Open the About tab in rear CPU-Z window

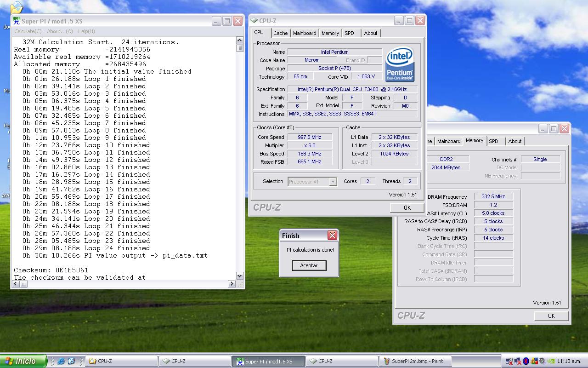click(515, 141)
